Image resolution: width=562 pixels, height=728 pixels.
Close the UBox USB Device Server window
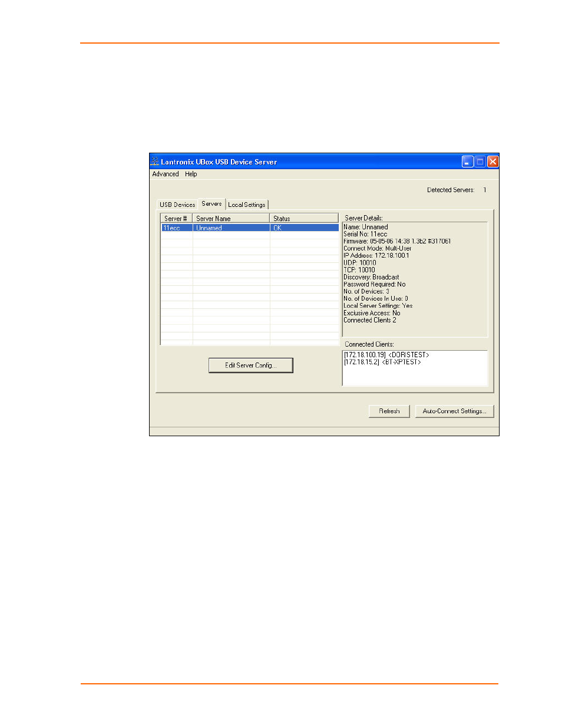point(493,162)
